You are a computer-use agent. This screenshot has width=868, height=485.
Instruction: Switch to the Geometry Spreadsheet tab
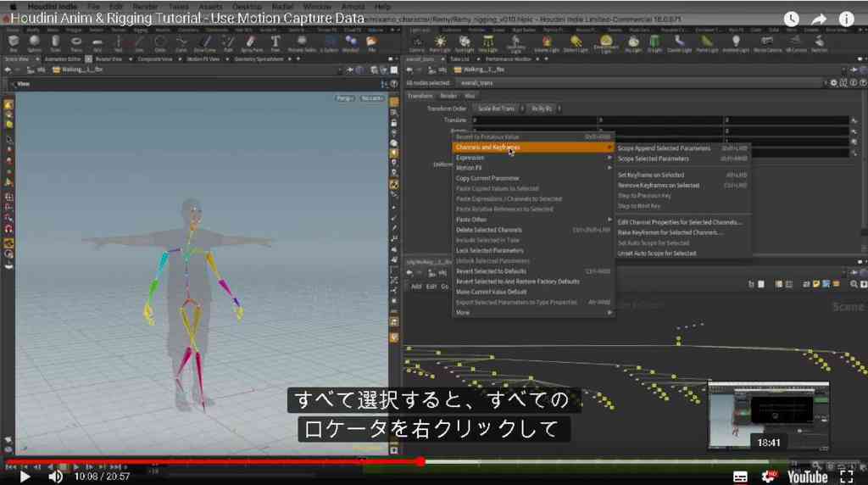pos(260,59)
